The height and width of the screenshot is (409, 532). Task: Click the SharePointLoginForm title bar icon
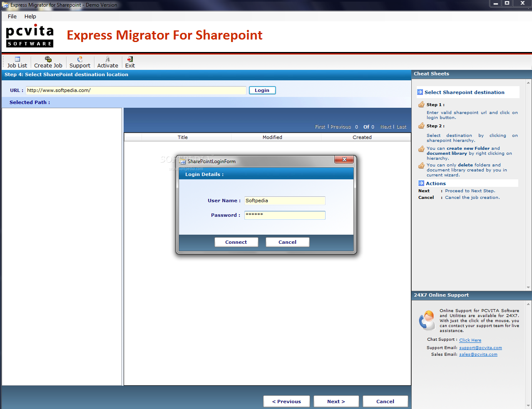click(182, 161)
